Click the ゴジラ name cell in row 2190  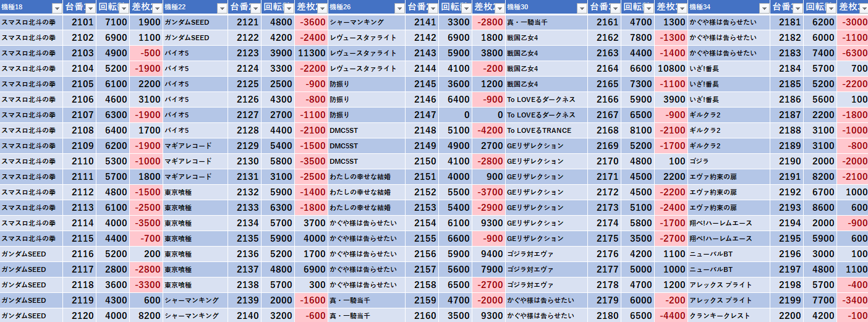click(x=729, y=161)
